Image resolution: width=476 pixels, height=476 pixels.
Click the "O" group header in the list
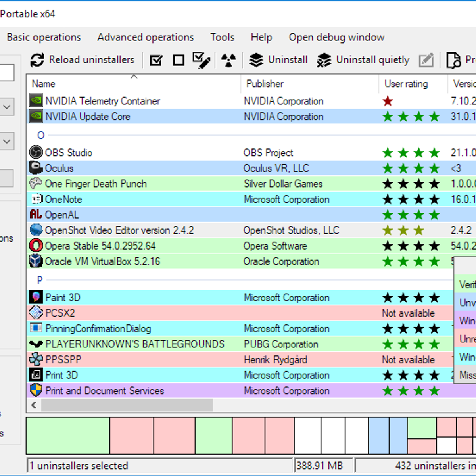[41, 135]
